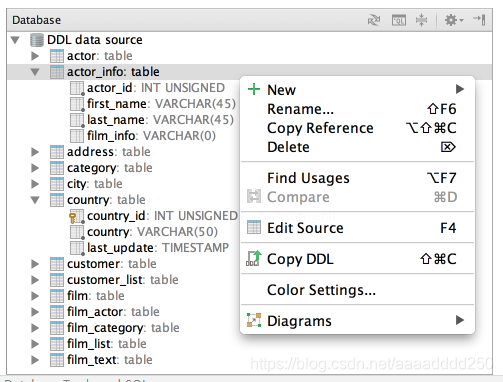Click the Copy DDL menu icon
Screen dimensions: 503x382
click(254, 258)
